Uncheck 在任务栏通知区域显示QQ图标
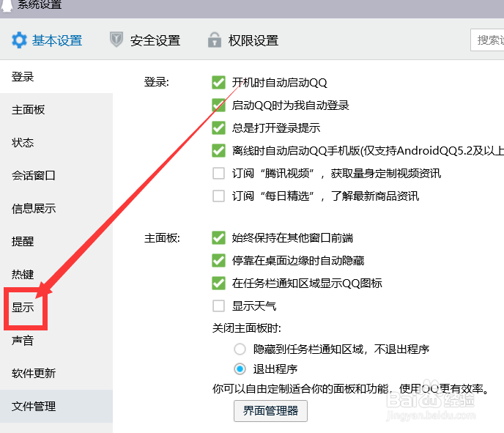504x433 pixels. 218,284
